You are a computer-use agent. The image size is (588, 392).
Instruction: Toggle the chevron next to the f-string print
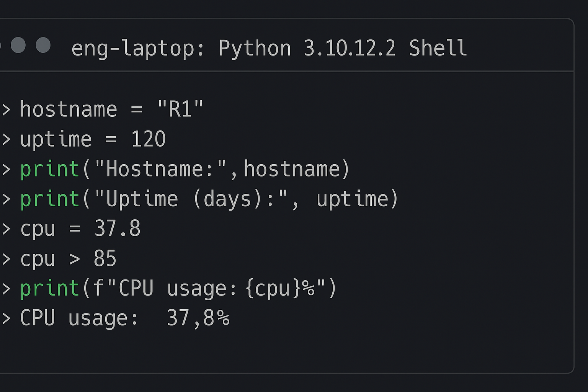click(5, 288)
